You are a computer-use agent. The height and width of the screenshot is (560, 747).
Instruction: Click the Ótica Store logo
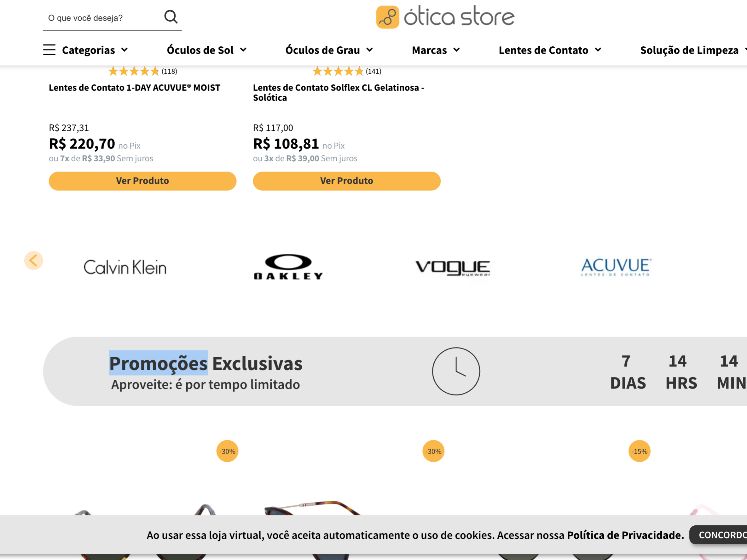tap(445, 16)
